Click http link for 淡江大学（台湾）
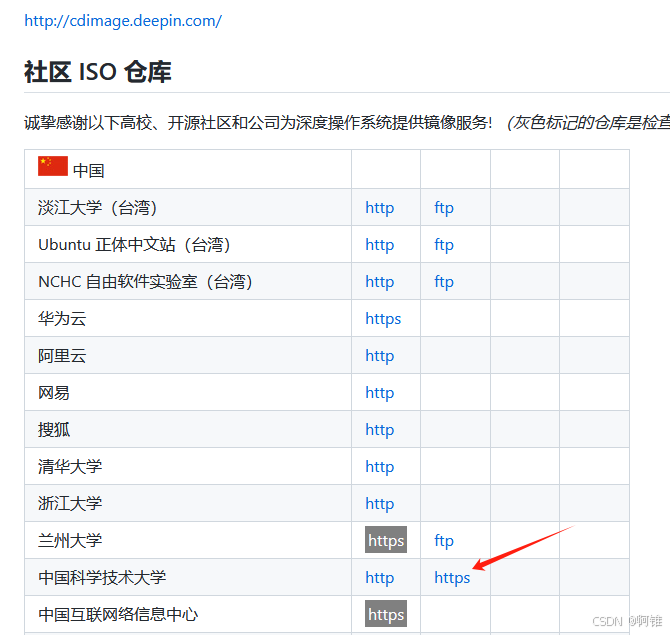The width and height of the screenshot is (670, 635). pyautogui.click(x=379, y=208)
